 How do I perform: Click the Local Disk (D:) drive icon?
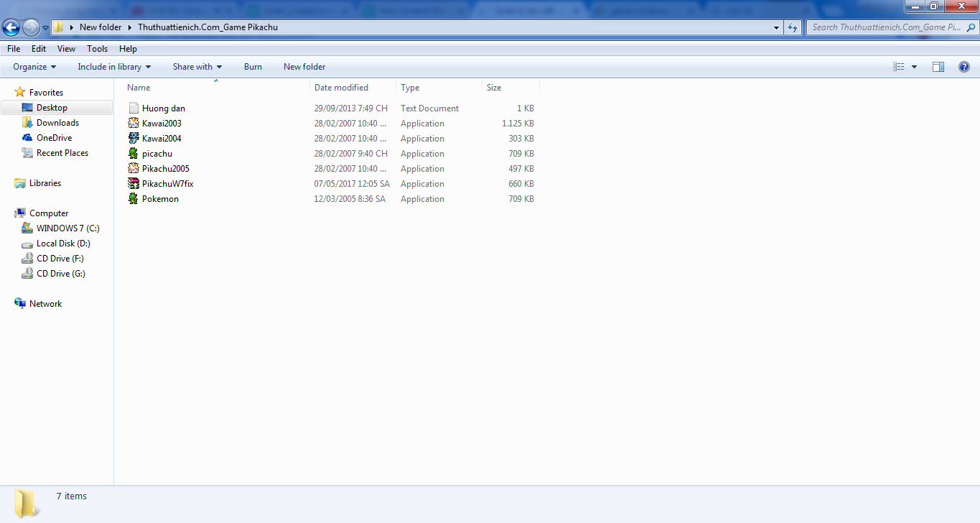coord(27,244)
